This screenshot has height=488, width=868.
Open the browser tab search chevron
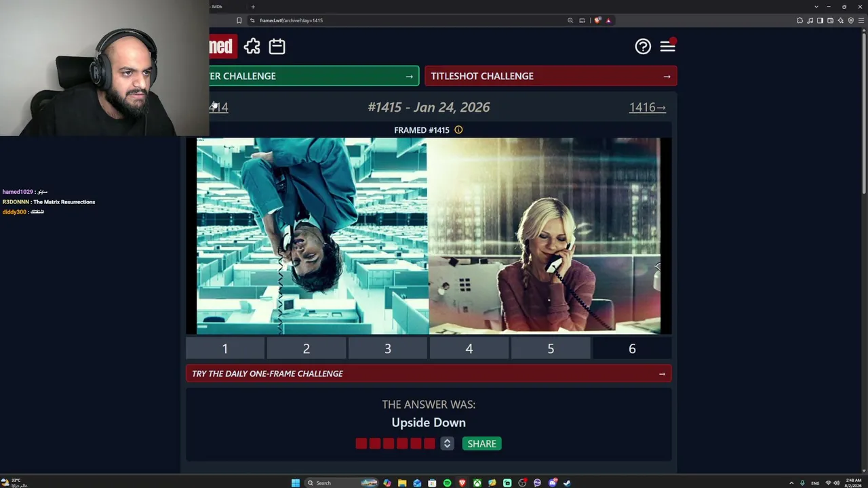click(x=816, y=7)
